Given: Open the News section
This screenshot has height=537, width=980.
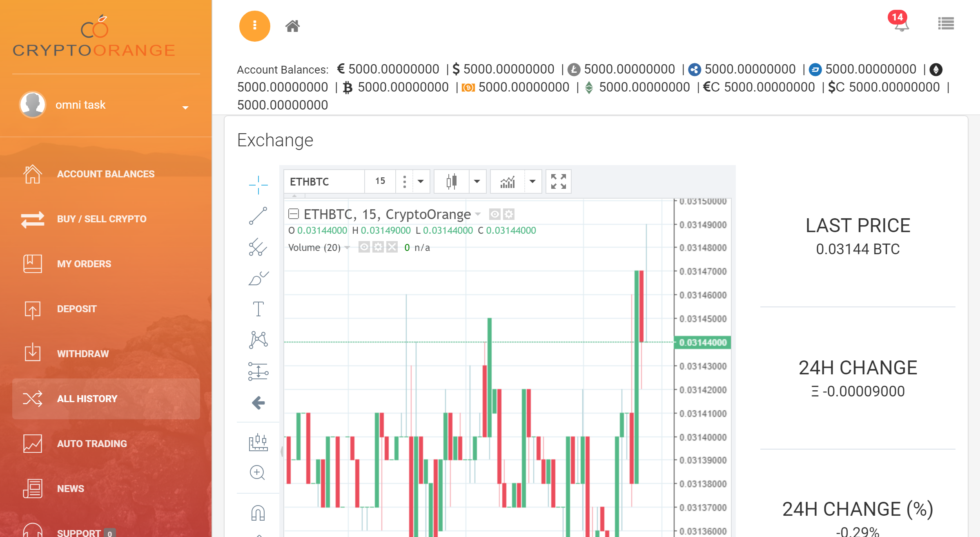Looking at the screenshot, I should pyautogui.click(x=106, y=489).
